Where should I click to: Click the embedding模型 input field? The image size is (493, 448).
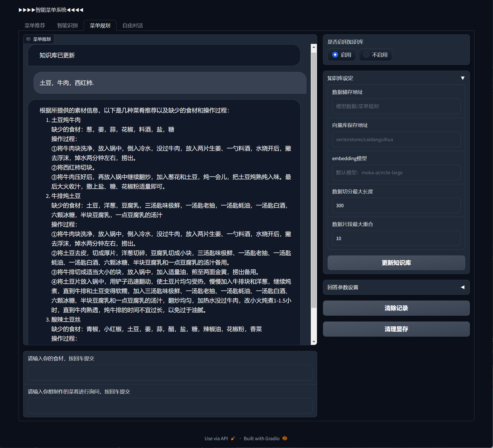tap(396, 173)
